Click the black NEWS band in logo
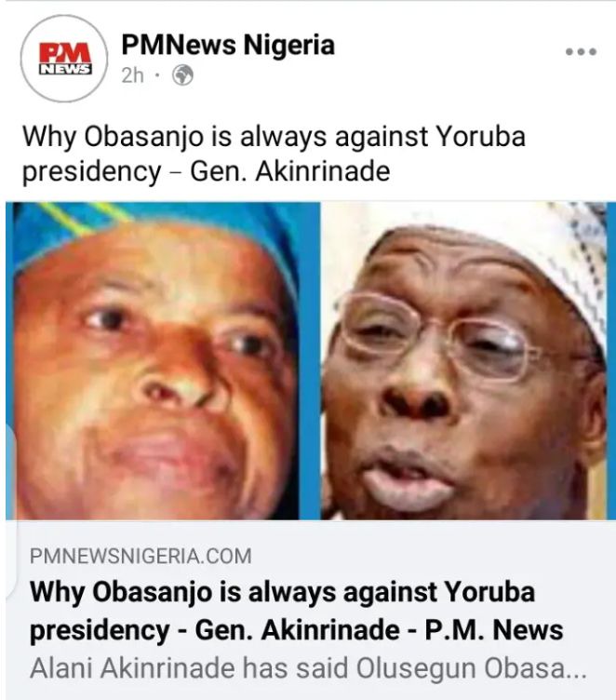The image size is (616, 700). click(x=66, y=69)
